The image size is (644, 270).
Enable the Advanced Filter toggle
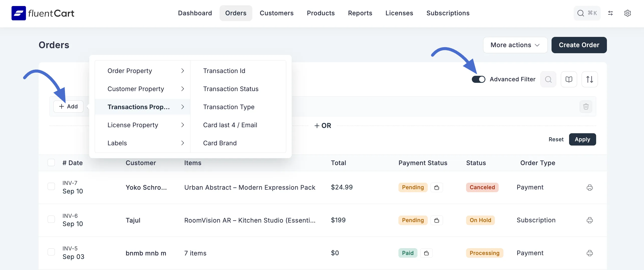[x=479, y=79]
